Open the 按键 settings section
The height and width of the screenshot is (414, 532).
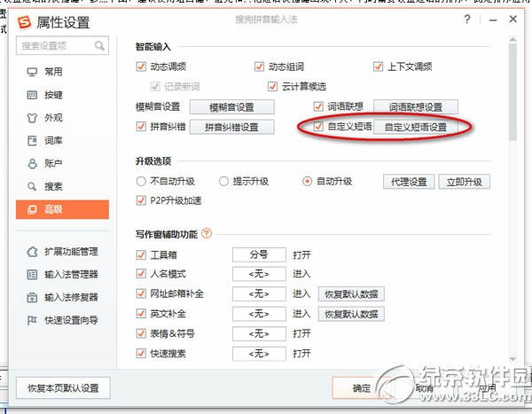point(62,95)
